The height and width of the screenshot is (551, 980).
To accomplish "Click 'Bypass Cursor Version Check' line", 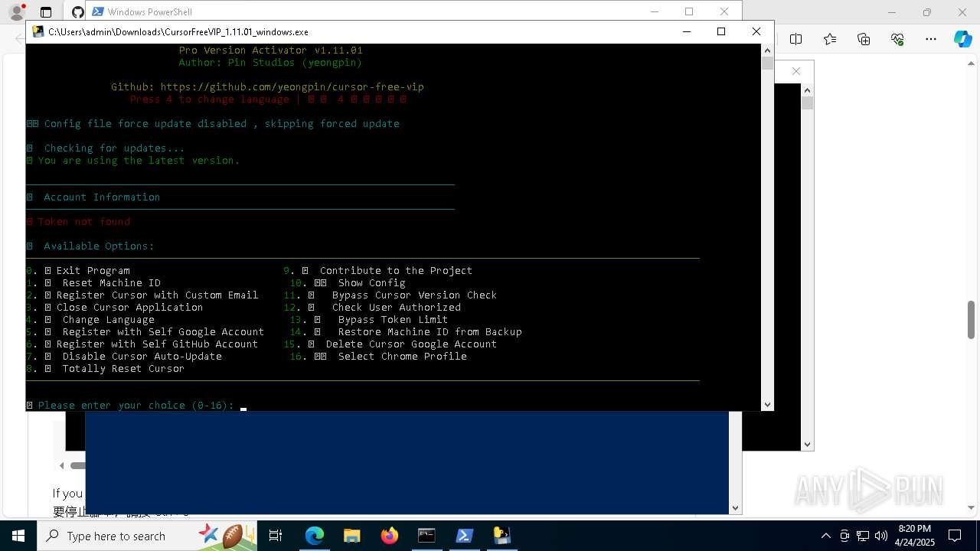I will 390,295.
